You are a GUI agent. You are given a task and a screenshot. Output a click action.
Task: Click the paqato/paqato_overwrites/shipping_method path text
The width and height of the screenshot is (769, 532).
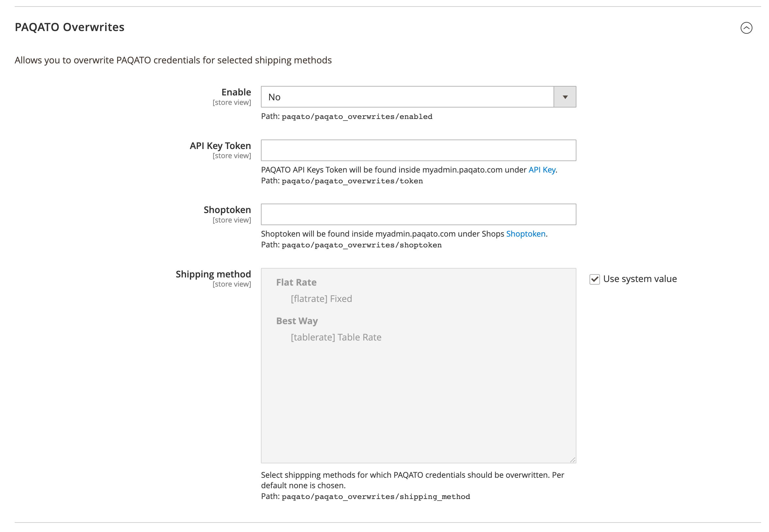tap(376, 497)
